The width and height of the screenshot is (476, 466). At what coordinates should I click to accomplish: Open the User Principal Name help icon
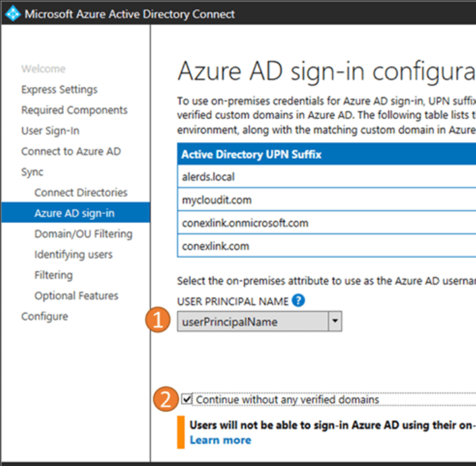(298, 300)
